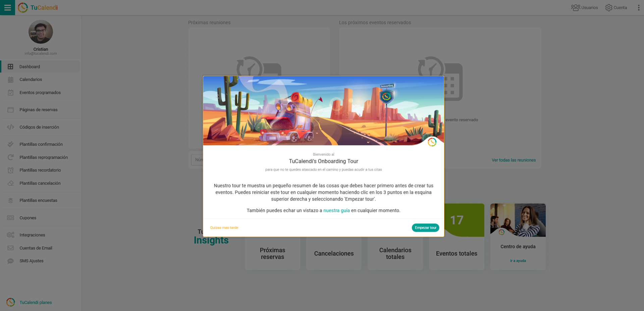Click the TuCalendi logo
The width and height of the screenshot is (644, 311).
(x=38, y=7)
